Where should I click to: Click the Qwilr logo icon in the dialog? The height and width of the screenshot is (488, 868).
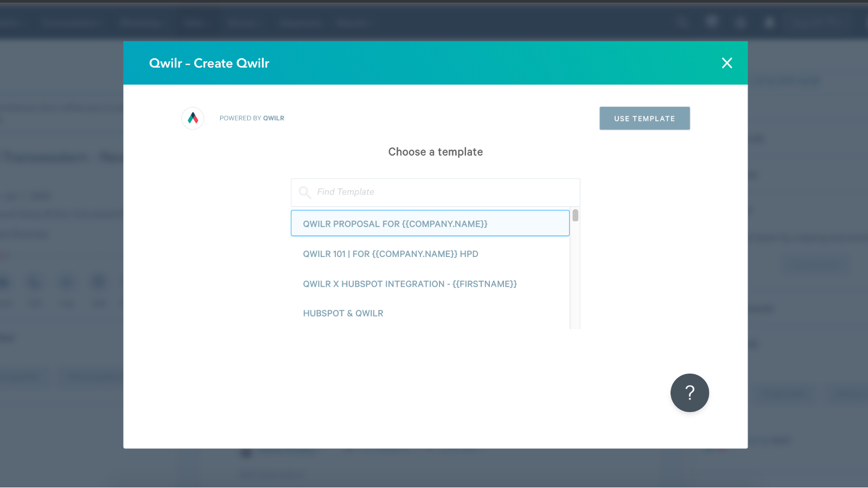pos(192,118)
